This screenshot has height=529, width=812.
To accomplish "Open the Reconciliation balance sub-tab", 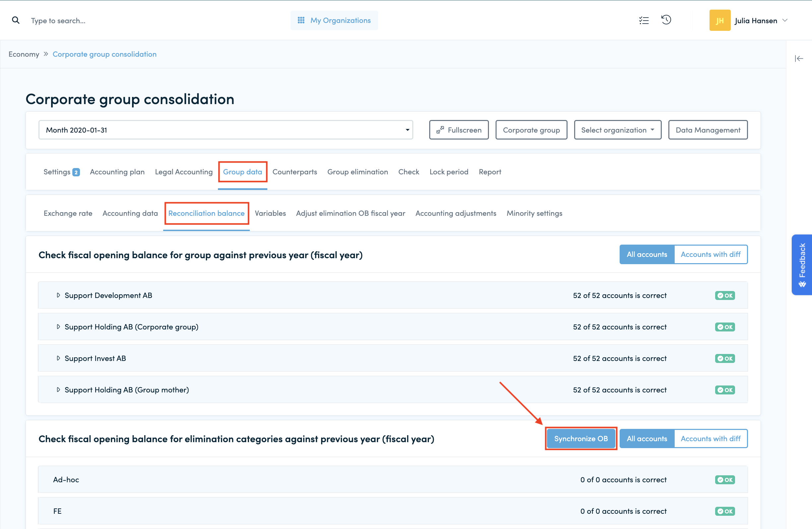I will pyautogui.click(x=206, y=213).
